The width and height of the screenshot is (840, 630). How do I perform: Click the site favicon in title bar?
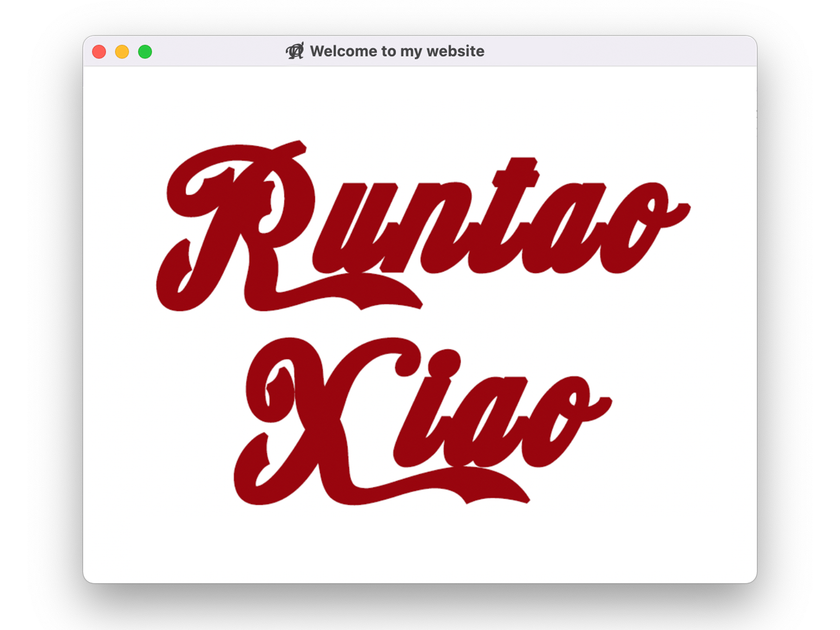click(295, 51)
